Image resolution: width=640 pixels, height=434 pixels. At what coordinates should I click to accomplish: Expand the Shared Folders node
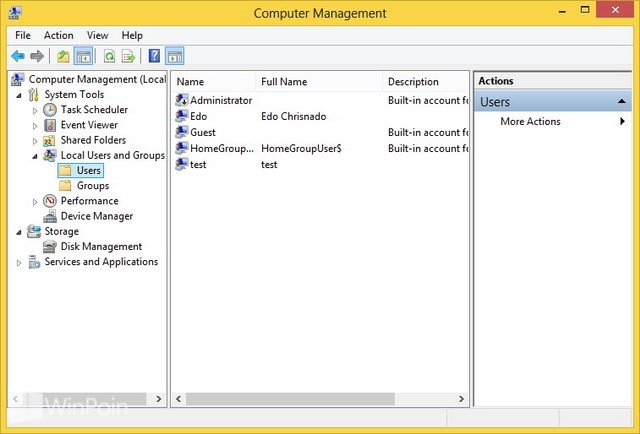point(35,141)
